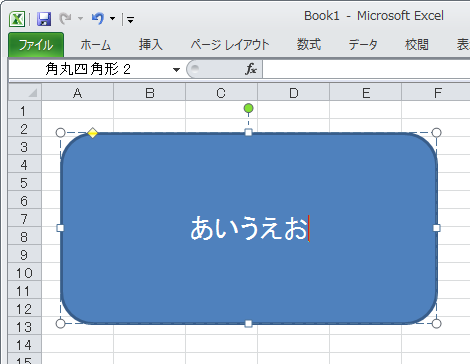Click the left-middle sizing handle

click(x=60, y=228)
